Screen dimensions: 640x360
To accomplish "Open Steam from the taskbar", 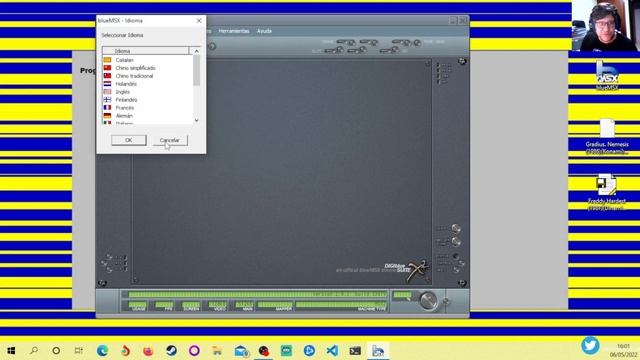I will point(171,351).
